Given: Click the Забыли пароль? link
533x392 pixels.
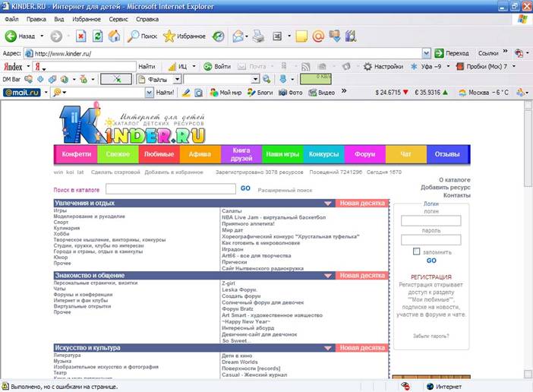Looking at the screenshot, I should click(x=430, y=336).
